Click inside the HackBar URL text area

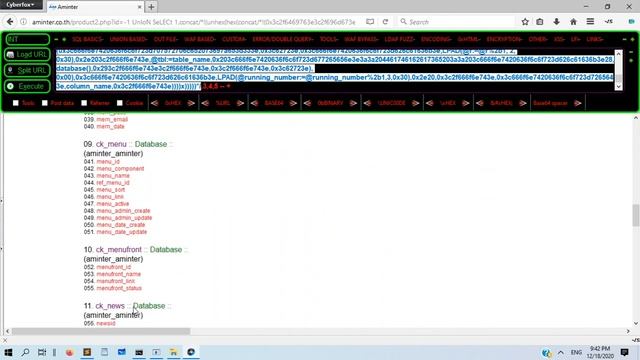click(335, 69)
